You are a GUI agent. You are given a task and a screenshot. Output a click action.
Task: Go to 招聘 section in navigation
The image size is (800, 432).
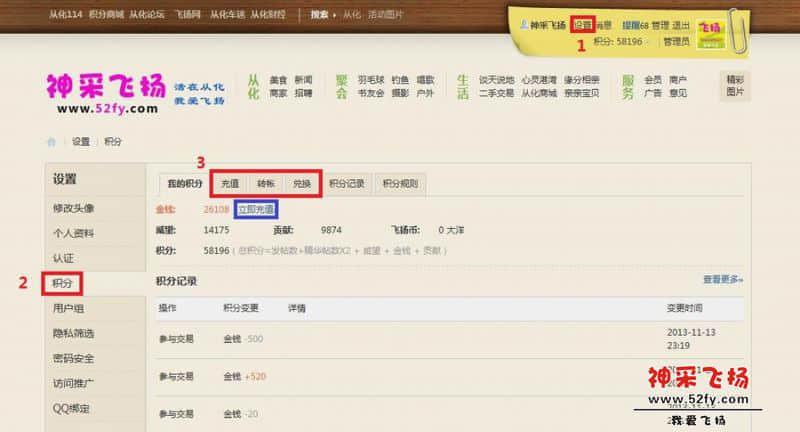[x=303, y=93]
